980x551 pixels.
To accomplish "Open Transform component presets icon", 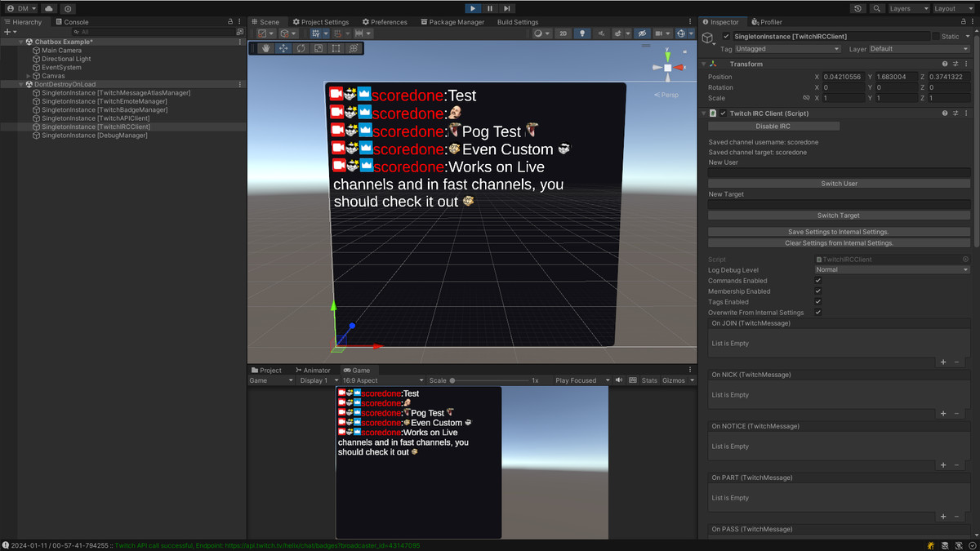I will pyautogui.click(x=955, y=64).
